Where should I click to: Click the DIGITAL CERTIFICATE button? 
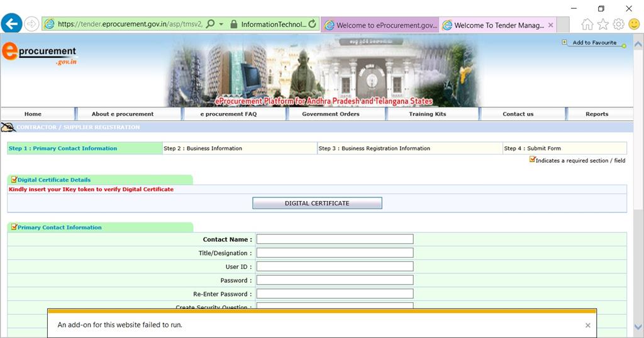tap(317, 203)
